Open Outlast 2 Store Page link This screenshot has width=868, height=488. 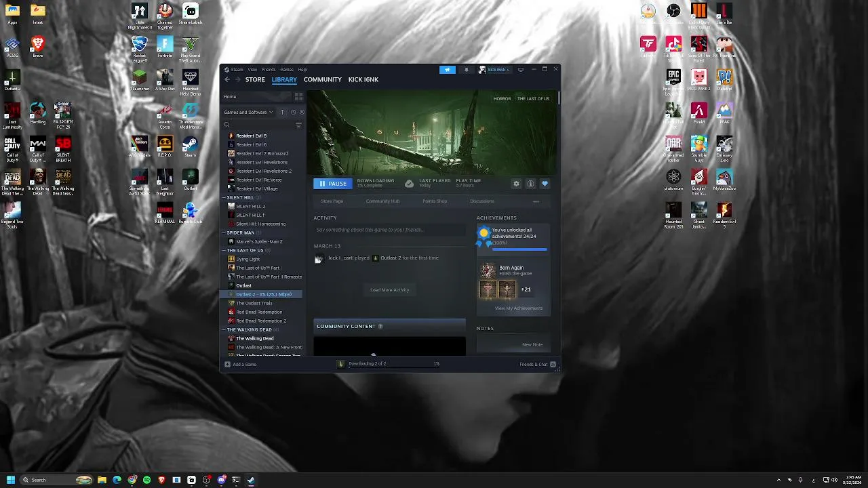(332, 201)
